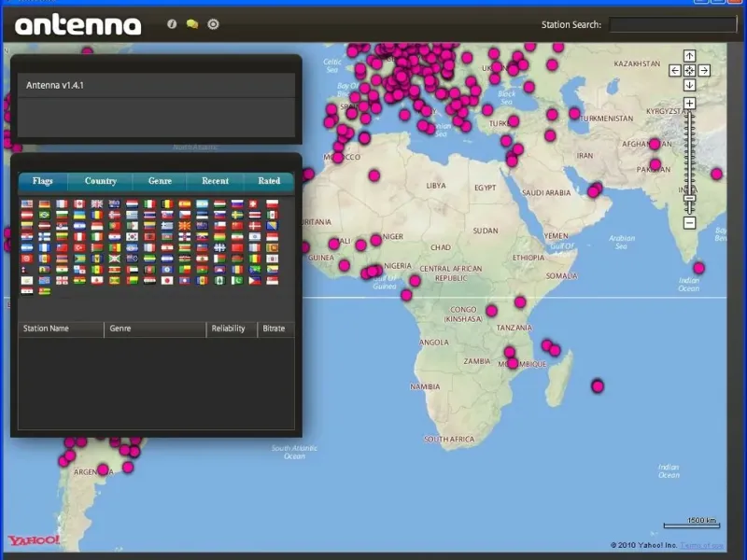
Task: Sort by Reliability column header
Action: point(232,329)
